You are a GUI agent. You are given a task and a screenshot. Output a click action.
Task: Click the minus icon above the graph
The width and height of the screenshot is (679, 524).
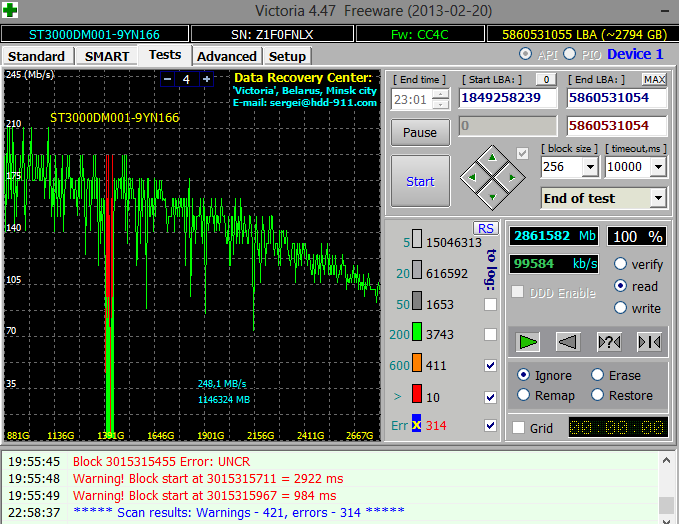tap(167, 79)
